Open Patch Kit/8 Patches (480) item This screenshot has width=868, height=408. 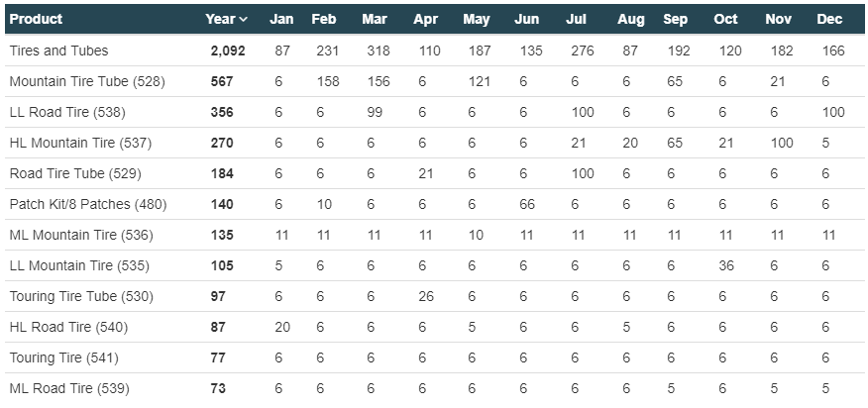88,204
